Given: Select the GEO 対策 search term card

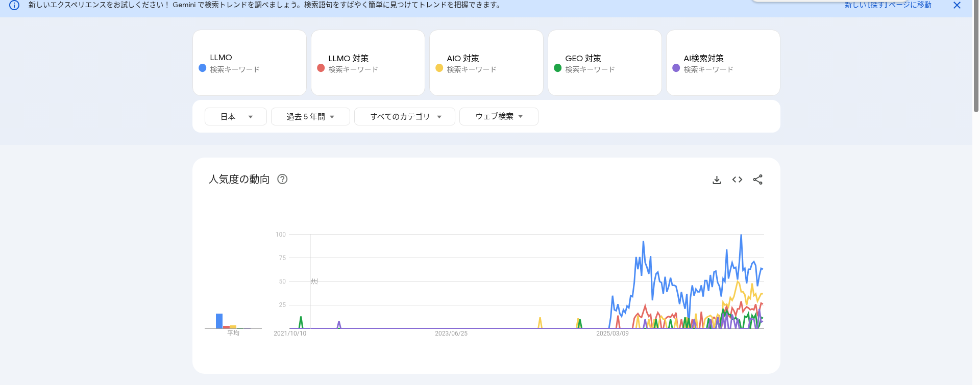Looking at the screenshot, I should 605,63.
